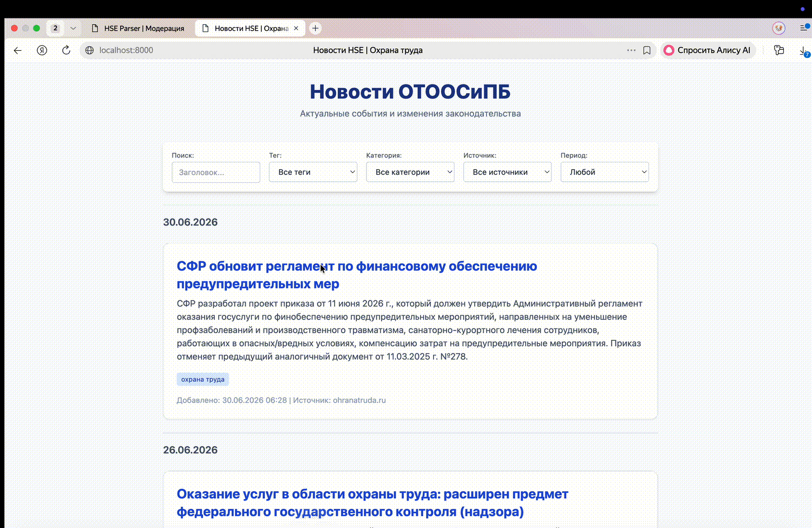Focus the 'Заголовок...' search field
The image size is (812, 528).
coord(216,172)
